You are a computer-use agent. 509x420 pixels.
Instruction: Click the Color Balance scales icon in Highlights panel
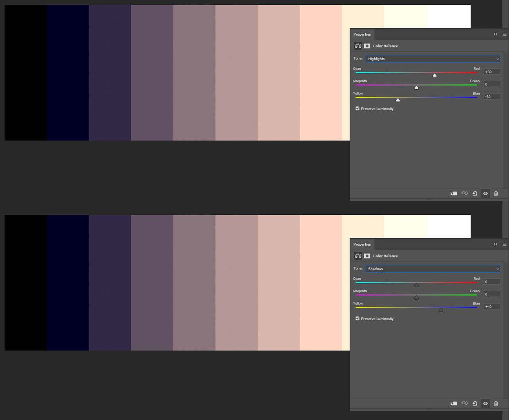358,46
